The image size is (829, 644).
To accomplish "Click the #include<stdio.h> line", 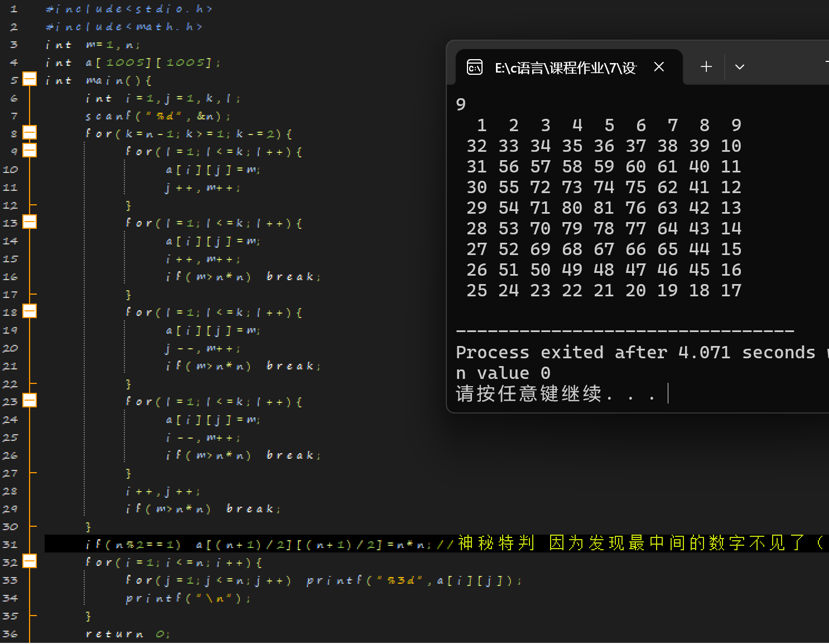I will pyautogui.click(x=129, y=9).
